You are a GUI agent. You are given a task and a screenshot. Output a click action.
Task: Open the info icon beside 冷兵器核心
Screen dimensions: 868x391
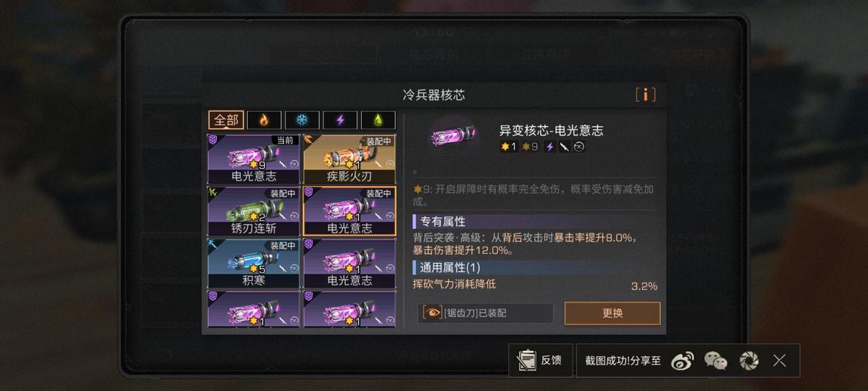[645, 95]
